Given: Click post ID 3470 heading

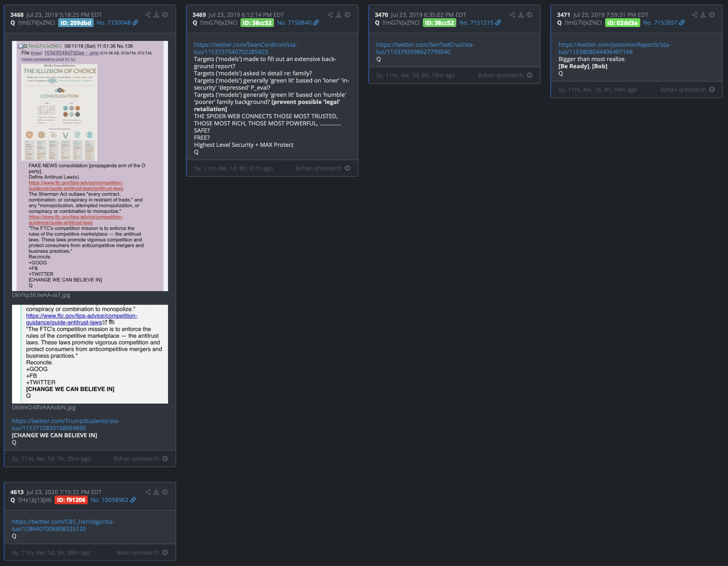Looking at the screenshot, I should pyautogui.click(x=381, y=15).
